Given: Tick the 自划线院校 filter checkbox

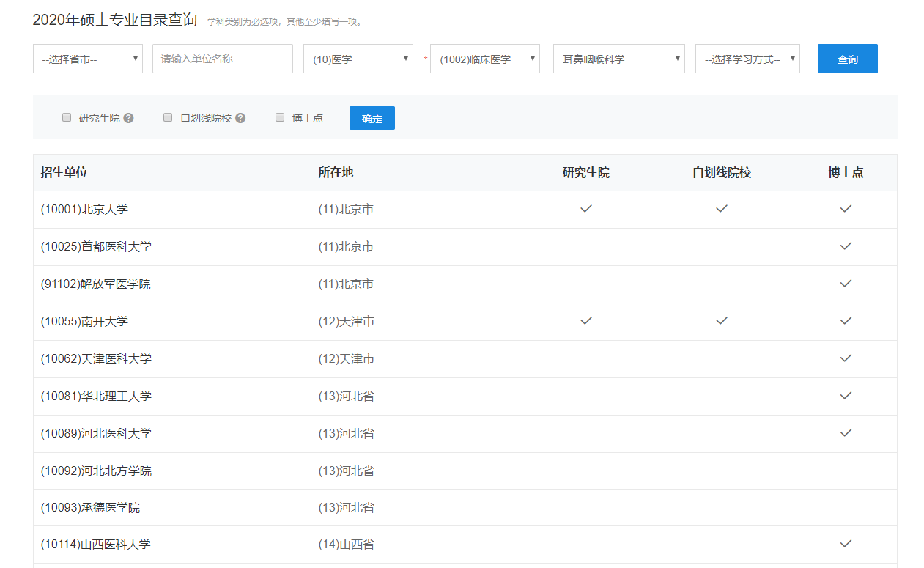Looking at the screenshot, I should [168, 117].
